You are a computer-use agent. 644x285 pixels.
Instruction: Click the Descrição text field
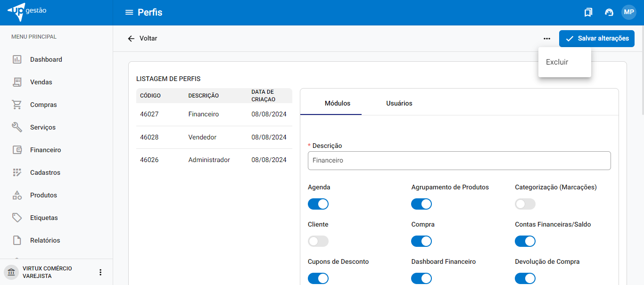point(459,160)
